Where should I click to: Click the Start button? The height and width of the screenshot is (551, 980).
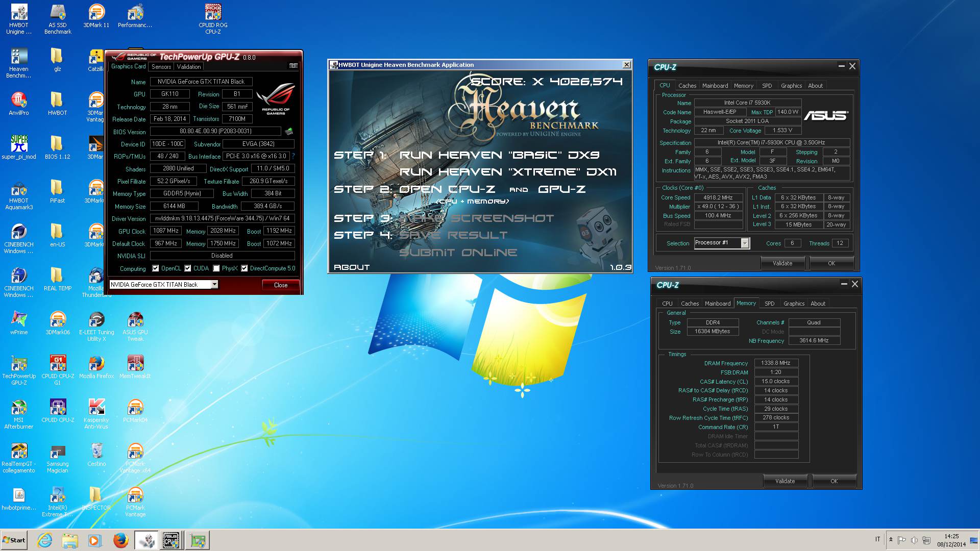14,540
